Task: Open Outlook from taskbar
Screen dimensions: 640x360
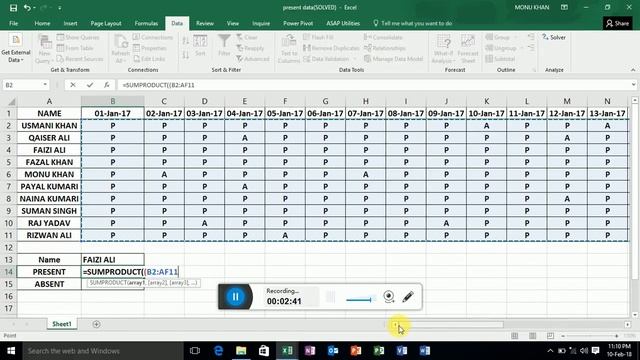Action: (333, 351)
